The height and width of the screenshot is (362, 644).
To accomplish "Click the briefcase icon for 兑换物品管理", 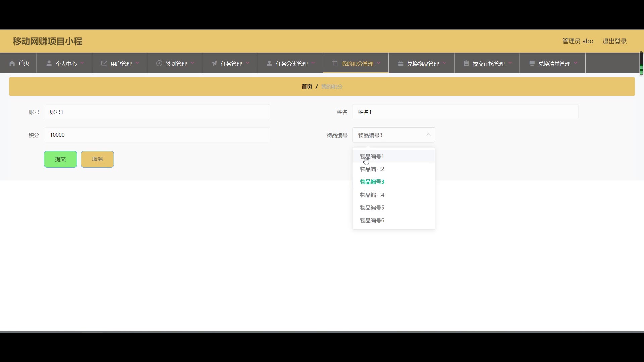I will pyautogui.click(x=400, y=63).
